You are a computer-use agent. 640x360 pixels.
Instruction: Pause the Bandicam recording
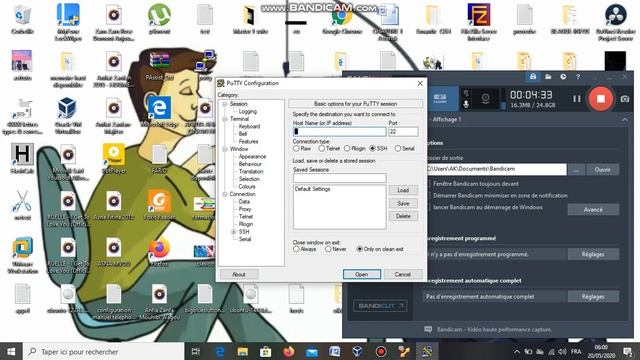[576, 99]
